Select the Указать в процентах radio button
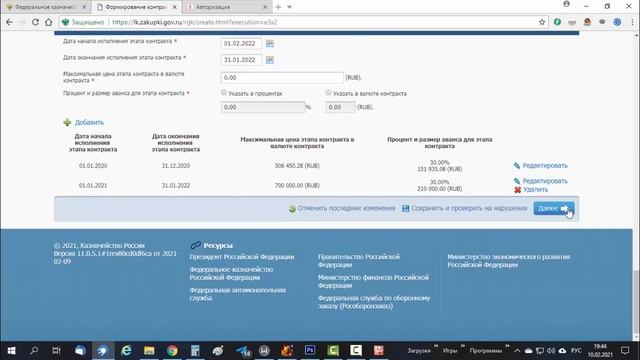 click(x=224, y=93)
